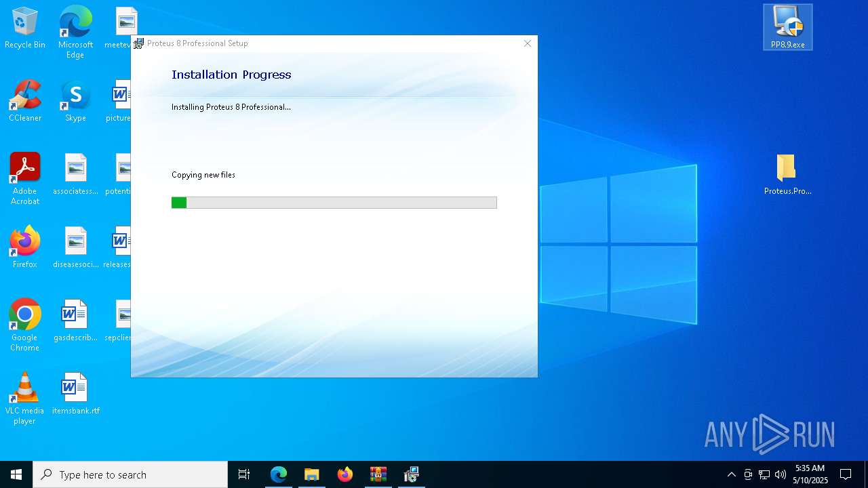868x488 pixels.
Task: Click the 'Installation Progress' heading
Action: pyautogui.click(x=231, y=75)
